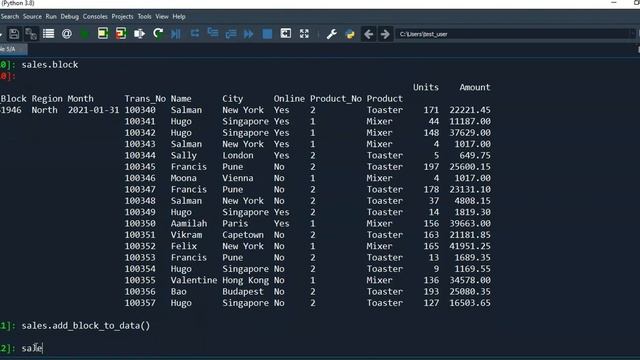The height and width of the screenshot is (360, 640).
Task: Click the date '2021-01-31'
Action: click(93, 110)
